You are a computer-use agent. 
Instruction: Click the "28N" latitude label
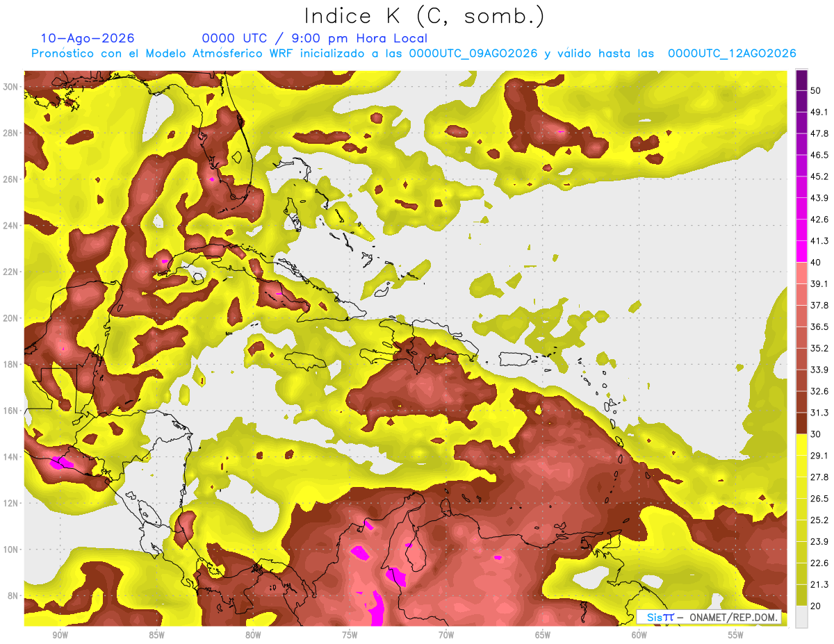click(x=11, y=133)
